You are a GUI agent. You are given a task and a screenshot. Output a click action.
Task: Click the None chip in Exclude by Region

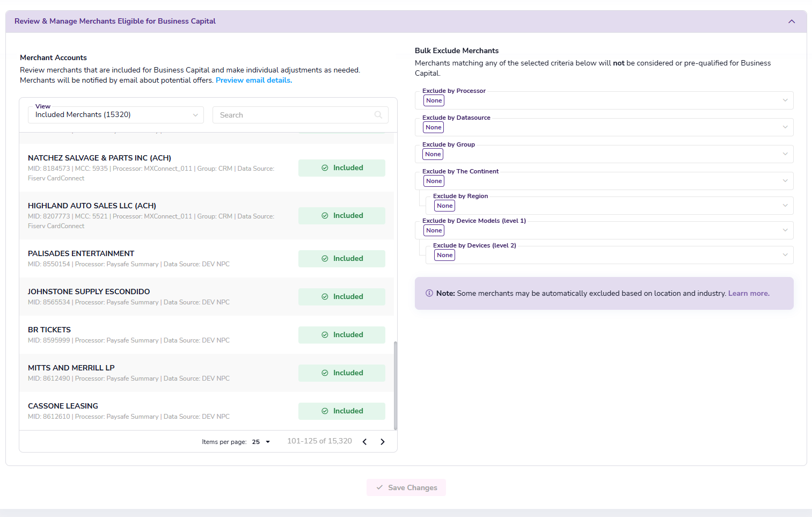click(444, 206)
